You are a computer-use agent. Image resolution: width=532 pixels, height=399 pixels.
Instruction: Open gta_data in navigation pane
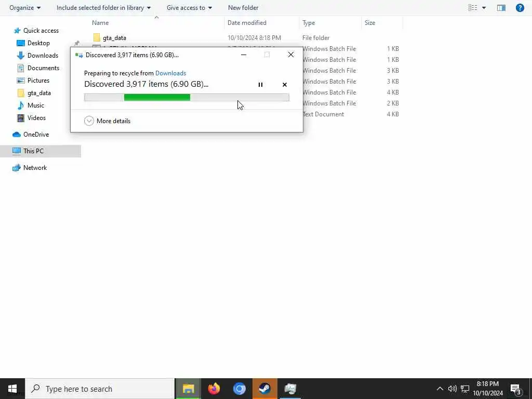(x=34, y=93)
